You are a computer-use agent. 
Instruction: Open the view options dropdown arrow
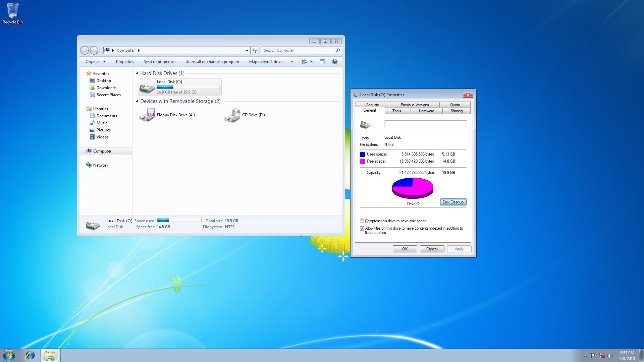pos(311,62)
